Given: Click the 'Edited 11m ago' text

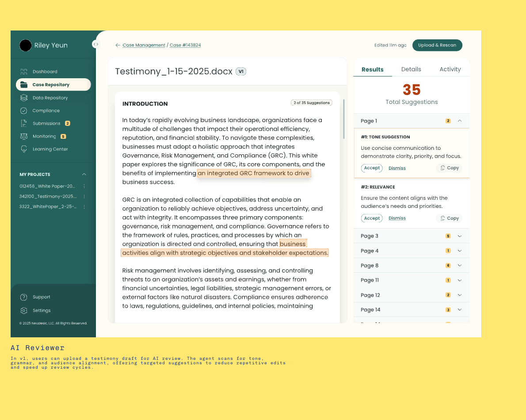Looking at the screenshot, I should (x=390, y=45).
